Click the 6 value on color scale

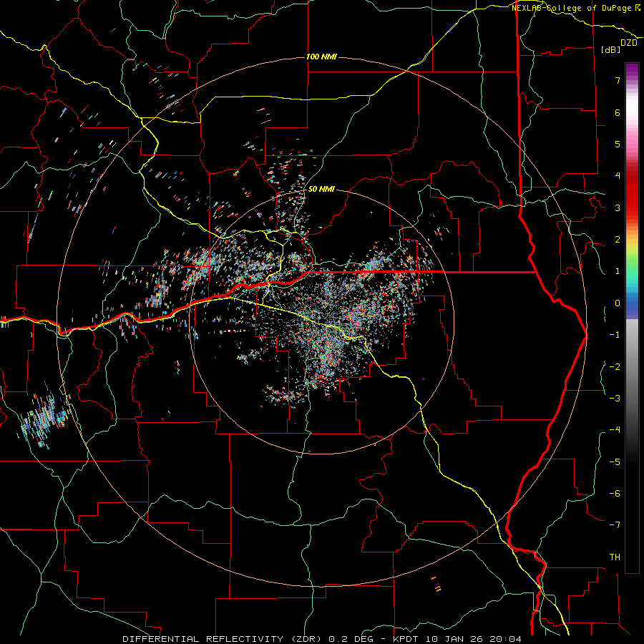tap(618, 112)
